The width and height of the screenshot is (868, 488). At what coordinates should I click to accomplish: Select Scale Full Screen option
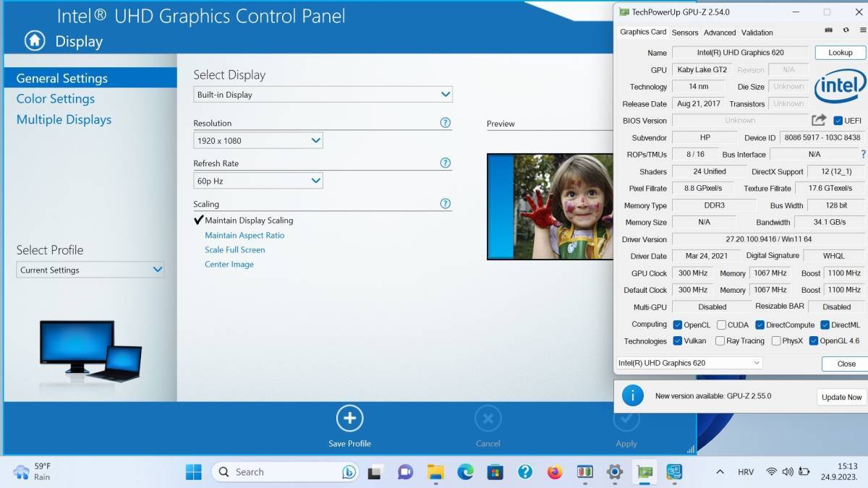pyautogui.click(x=235, y=249)
